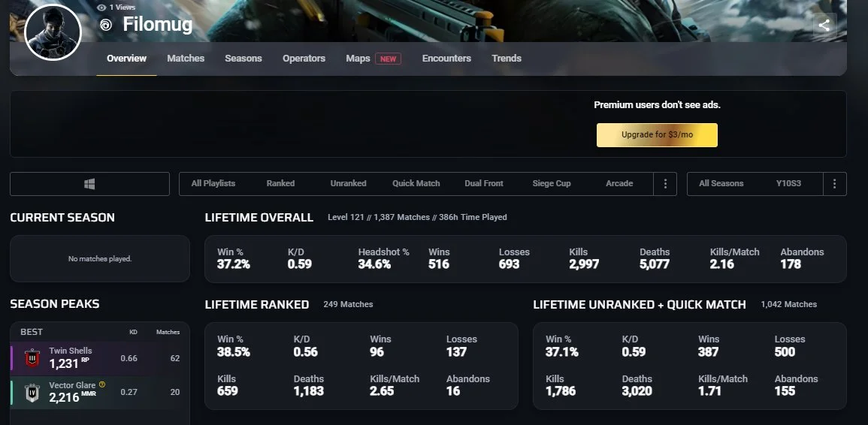Toggle the Ranked playlist filter

click(x=280, y=183)
